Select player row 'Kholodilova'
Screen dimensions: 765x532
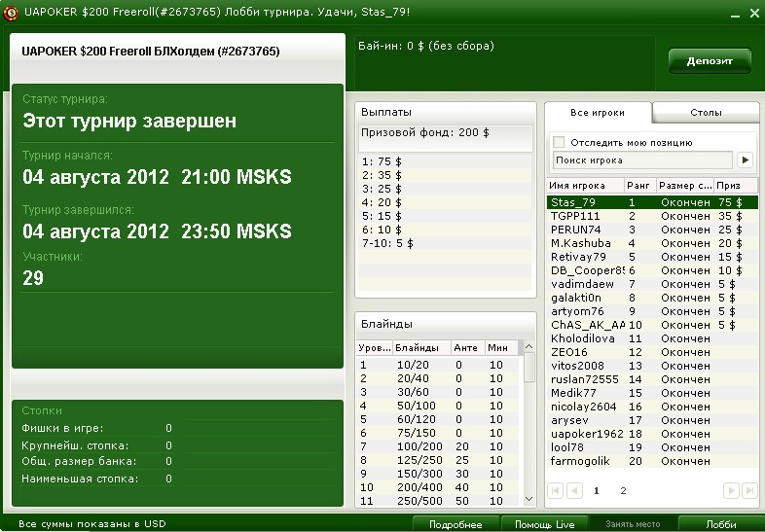pyautogui.click(x=652, y=338)
